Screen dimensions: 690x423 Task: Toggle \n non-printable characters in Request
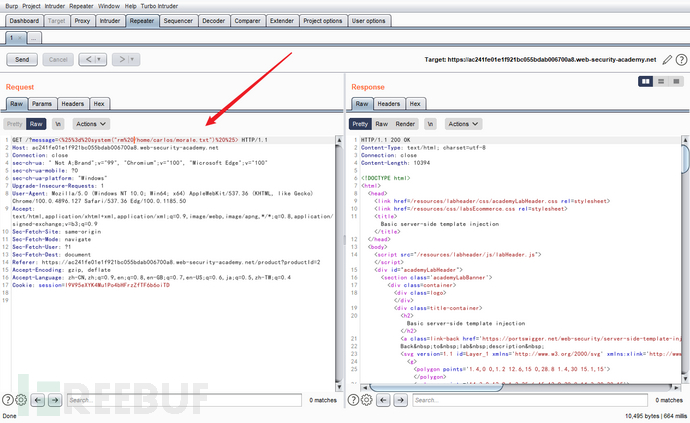(58, 124)
